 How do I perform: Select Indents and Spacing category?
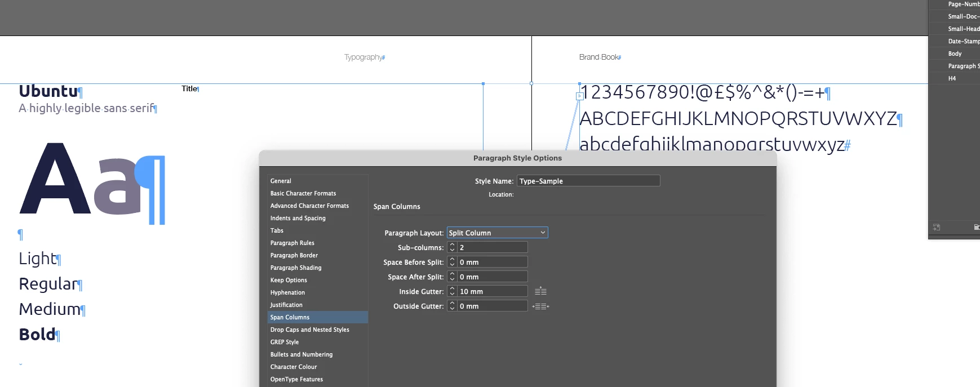tap(317, 218)
